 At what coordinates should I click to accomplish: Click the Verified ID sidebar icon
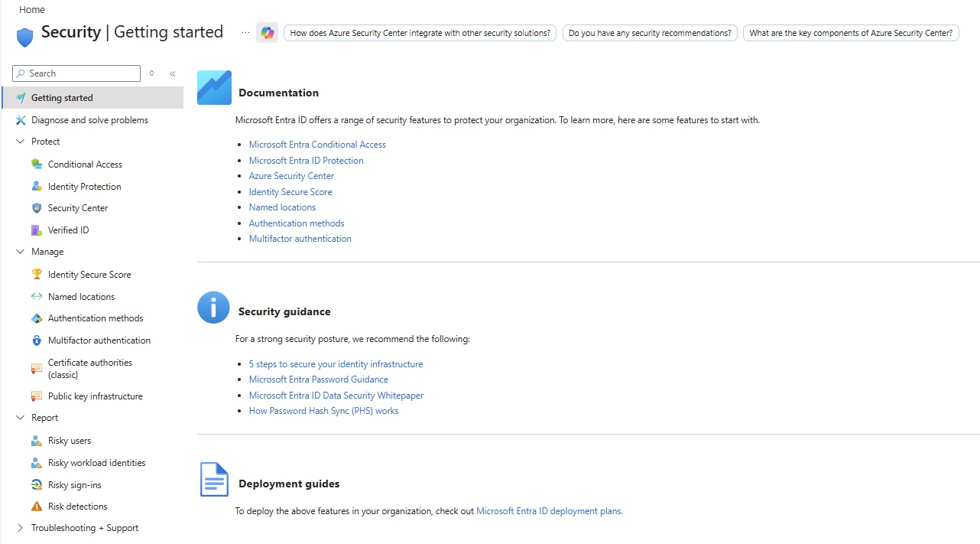click(x=37, y=230)
